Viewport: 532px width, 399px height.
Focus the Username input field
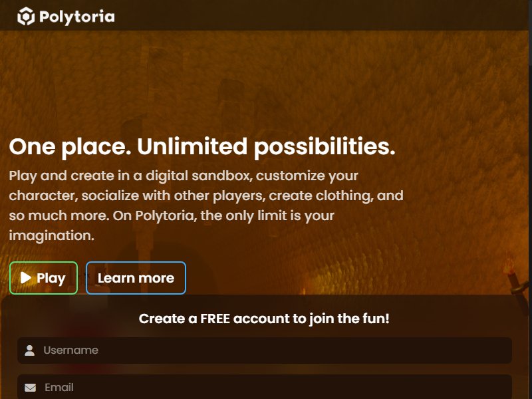coord(265,350)
